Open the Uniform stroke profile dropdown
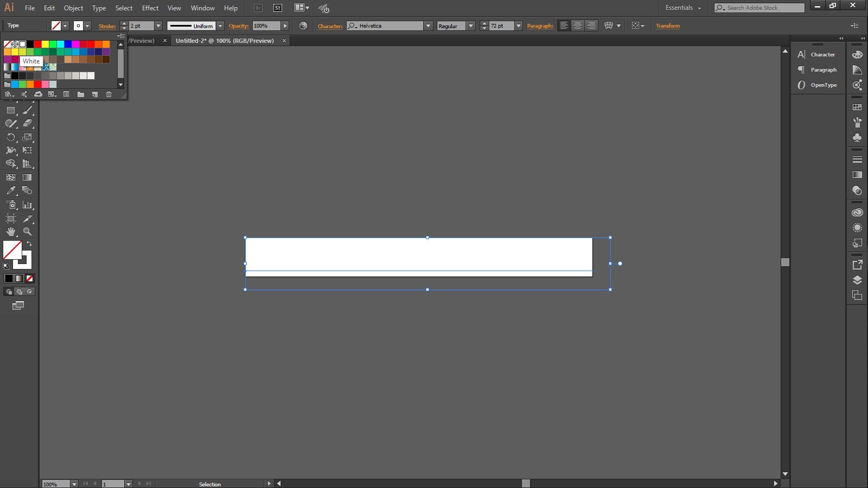Viewport: 868px width, 488px height. 221,25
